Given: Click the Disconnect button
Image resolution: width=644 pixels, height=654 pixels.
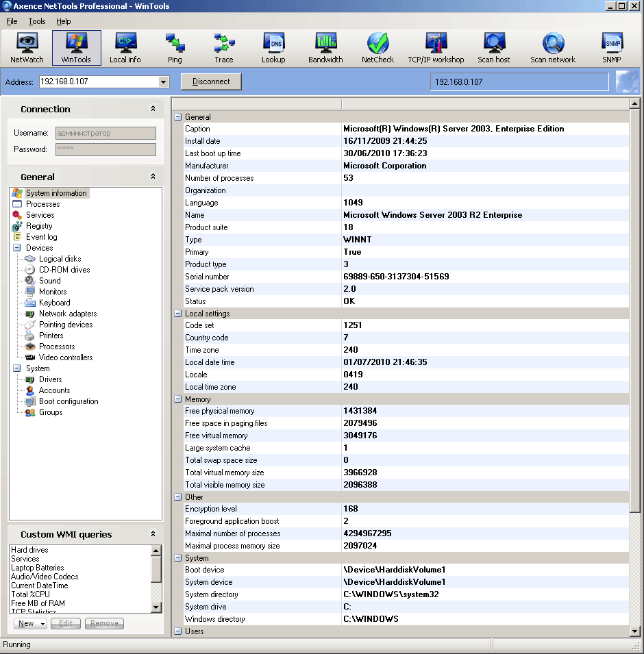Looking at the screenshot, I should [211, 81].
